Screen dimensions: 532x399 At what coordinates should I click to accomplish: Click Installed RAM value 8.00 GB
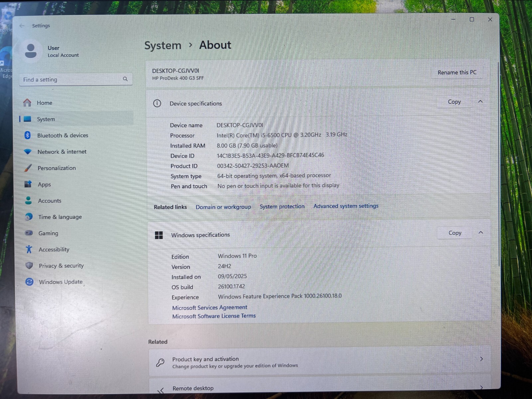[247, 145]
